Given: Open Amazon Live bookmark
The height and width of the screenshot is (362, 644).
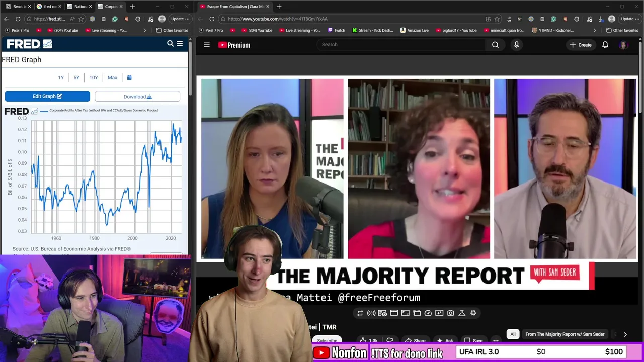Looking at the screenshot, I should click(415, 30).
